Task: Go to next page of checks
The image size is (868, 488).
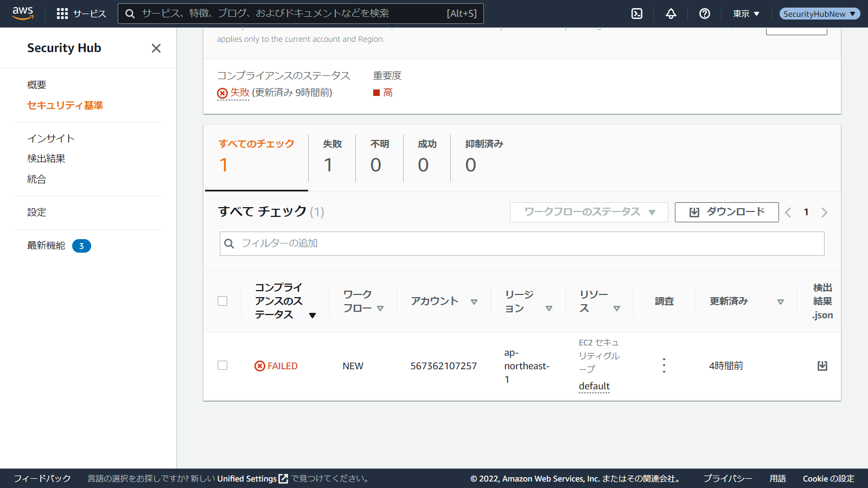Action: pyautogui.click(x=824, y=213)
